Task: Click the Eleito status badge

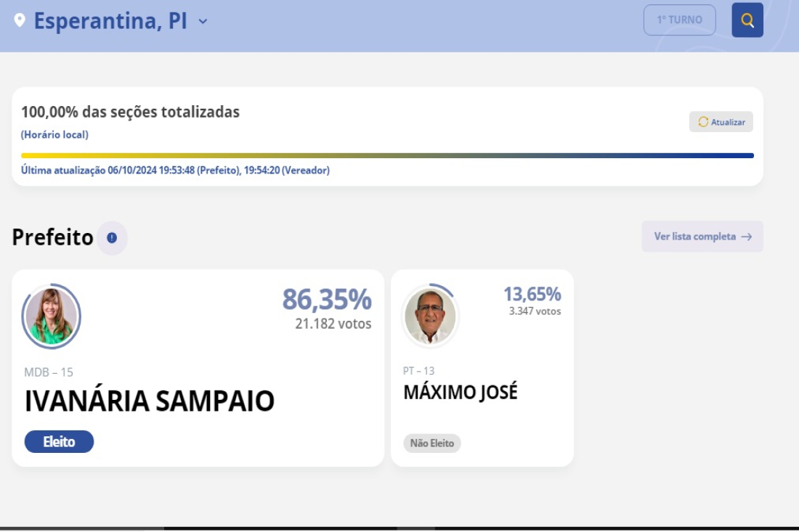Action: click(59, 441)
